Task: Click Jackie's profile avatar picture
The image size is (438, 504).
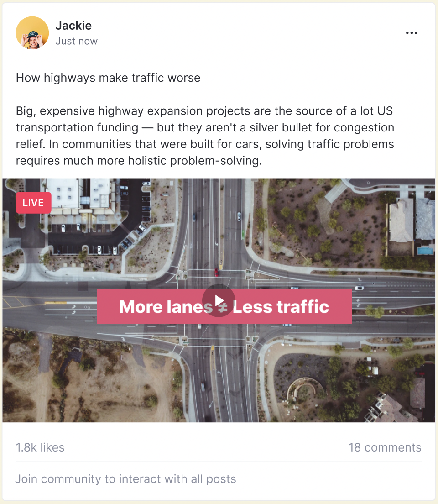Action: (32, 33)
